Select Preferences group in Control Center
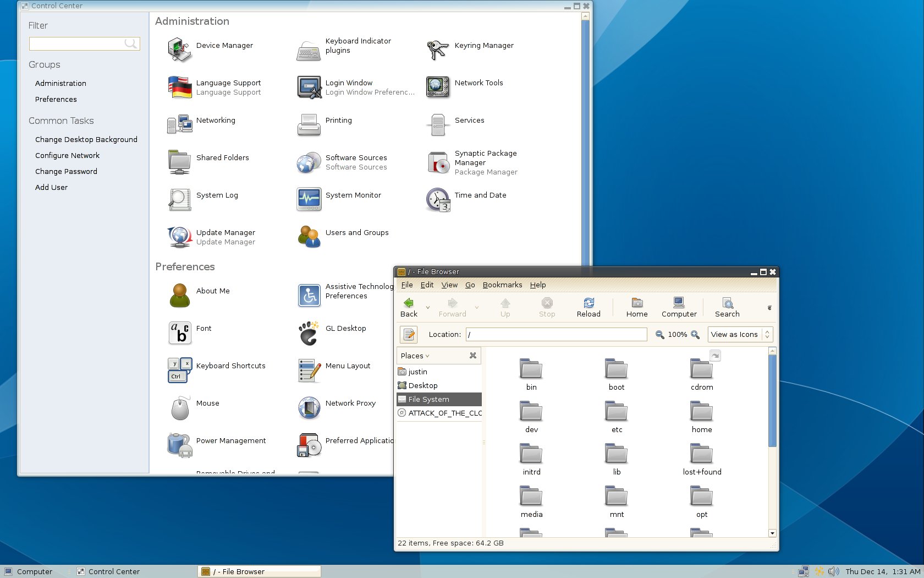The width and height of the screenshot is (924, 578). click(56, 99)
